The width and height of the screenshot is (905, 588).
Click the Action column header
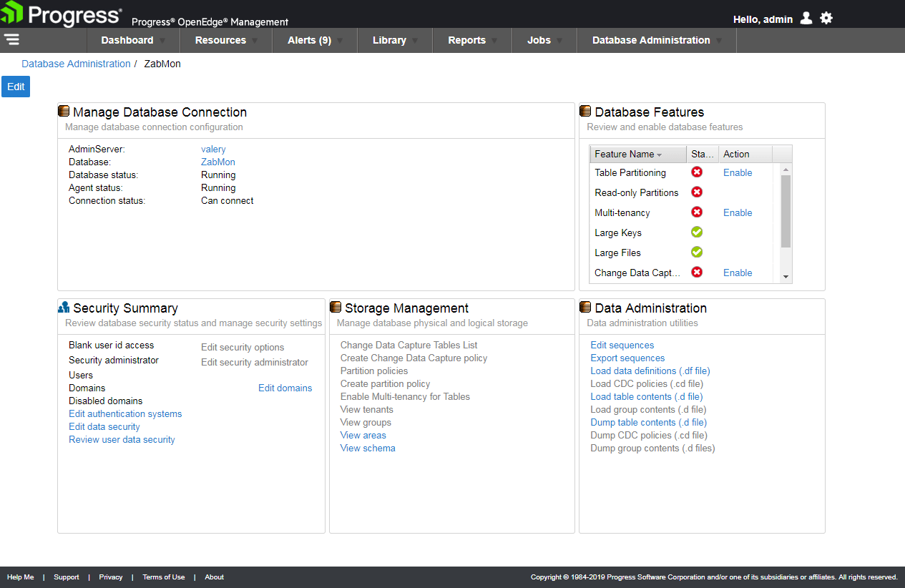[x=745, y=154]
